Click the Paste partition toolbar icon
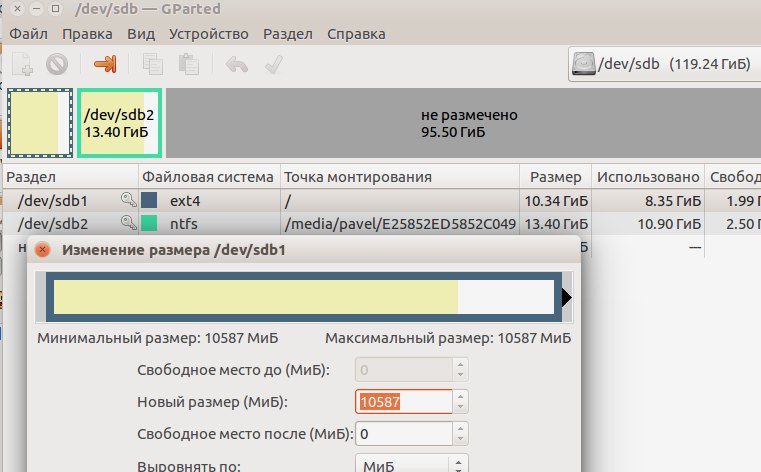This screenshot has width=761, height=472. pyautogui.click(x=188, y=65)
